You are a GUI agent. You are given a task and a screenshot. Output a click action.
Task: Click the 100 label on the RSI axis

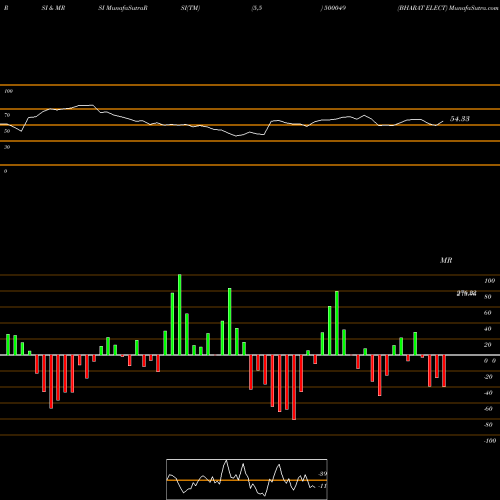[8, 91]
